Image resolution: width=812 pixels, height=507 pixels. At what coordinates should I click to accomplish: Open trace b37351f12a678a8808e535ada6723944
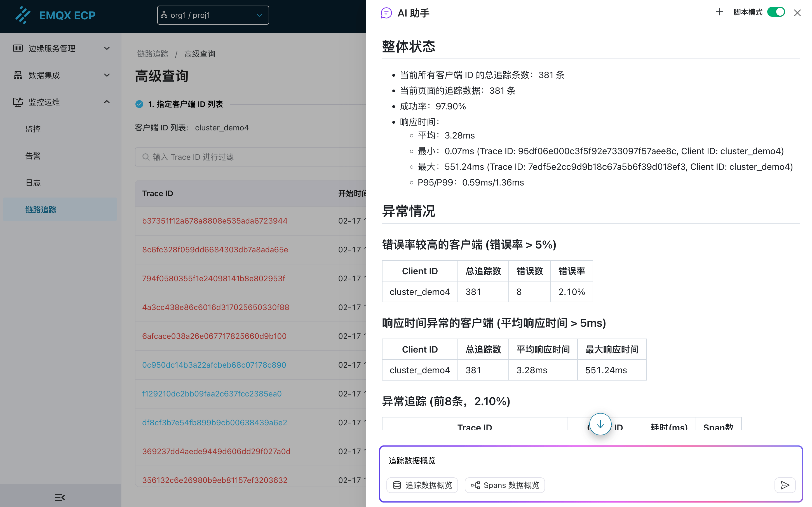(215, 221)
